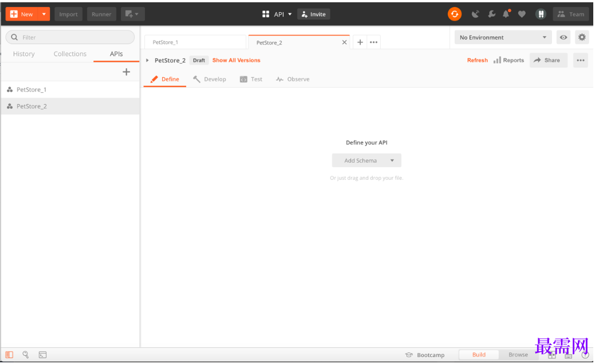Open a new tab with plus icon
599x364 pixels.
pyautogui.click(x=360, y=42)
